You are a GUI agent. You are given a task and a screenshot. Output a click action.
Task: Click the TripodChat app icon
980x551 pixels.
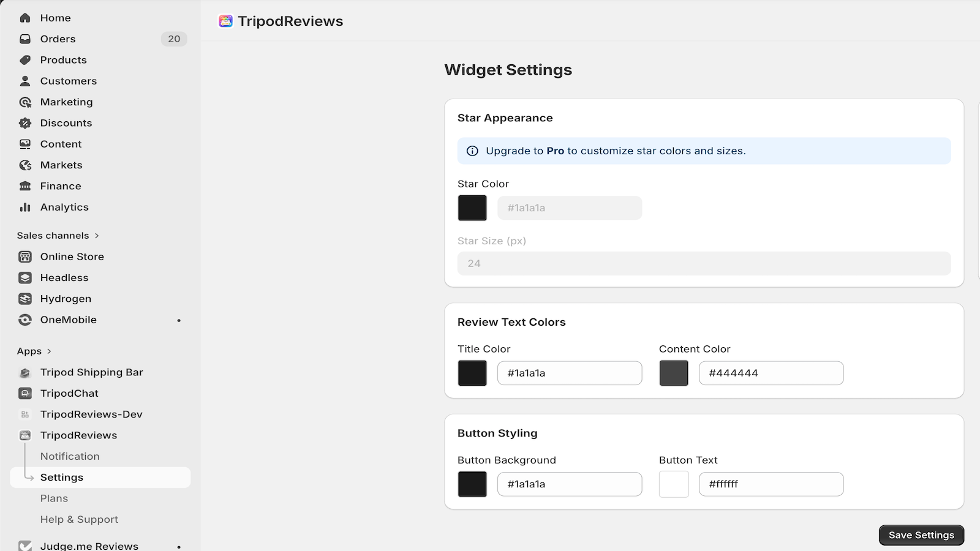(x=25, y=393)
